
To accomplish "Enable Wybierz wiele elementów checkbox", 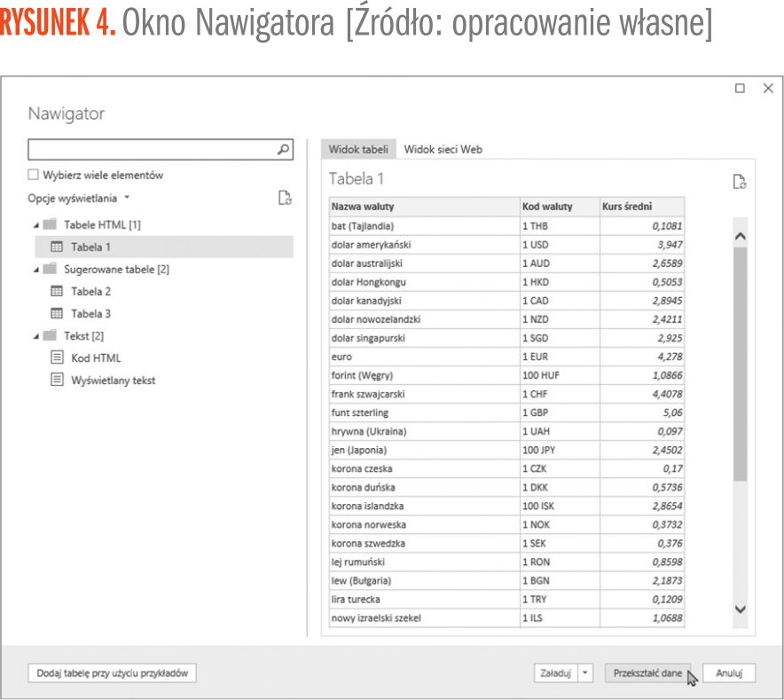I will tap(34, 175).
